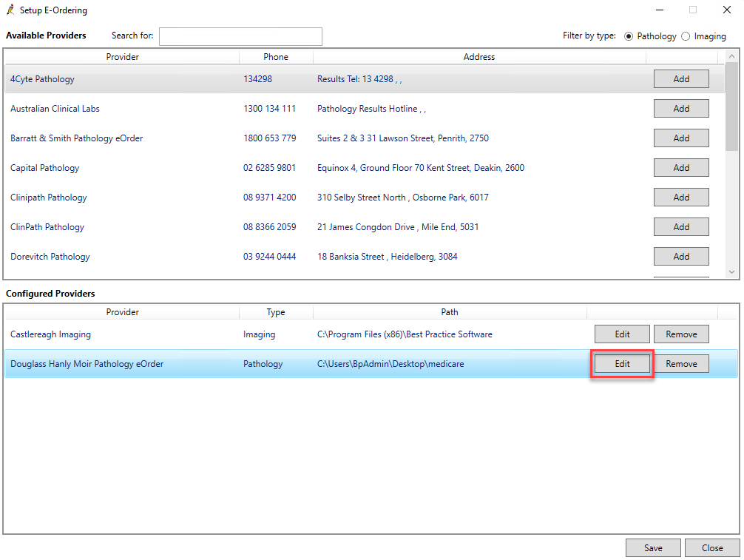Sort by Type column header

pyautogui.click(x=276, y=311)
